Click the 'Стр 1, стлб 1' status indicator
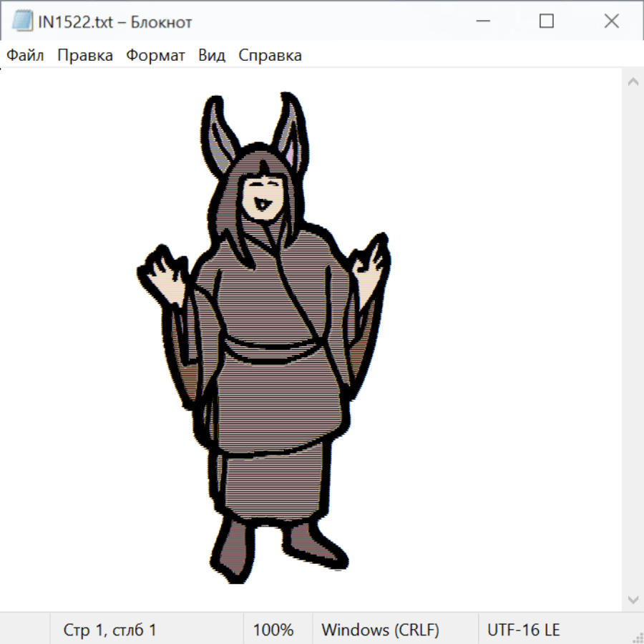The height and width of the screenshot is (644, 644). pos(109,630)
